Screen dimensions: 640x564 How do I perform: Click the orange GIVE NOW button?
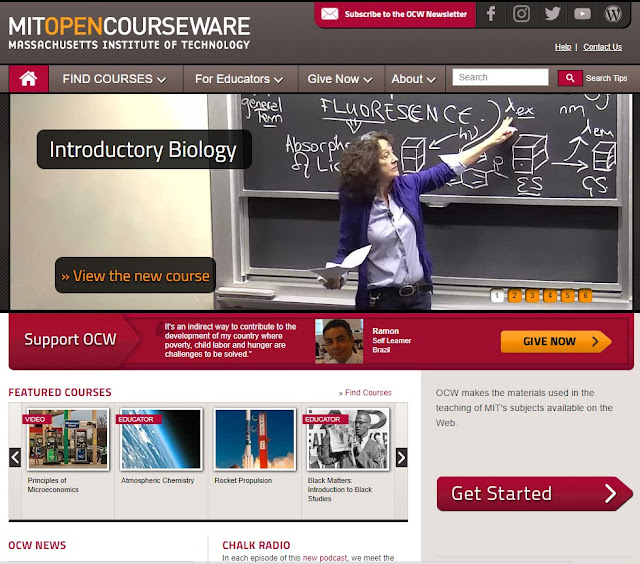pos(556,341)
